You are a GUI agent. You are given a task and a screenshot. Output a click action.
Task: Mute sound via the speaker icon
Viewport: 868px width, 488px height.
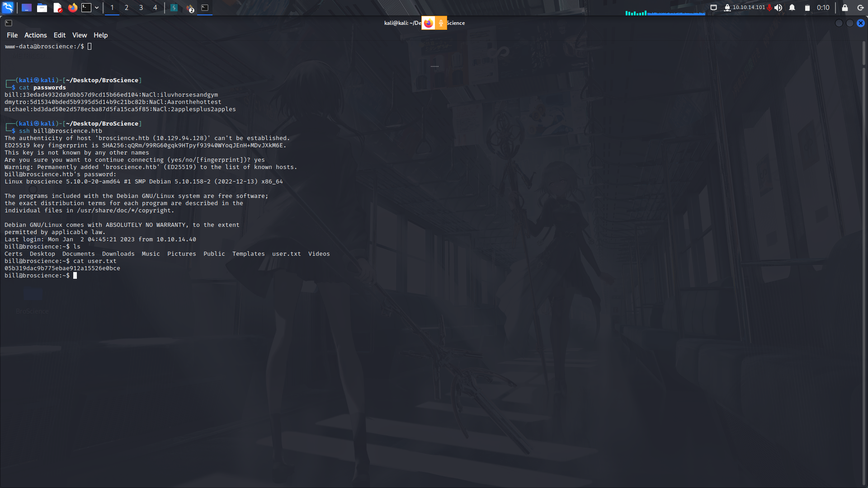[x=778, y=8]
